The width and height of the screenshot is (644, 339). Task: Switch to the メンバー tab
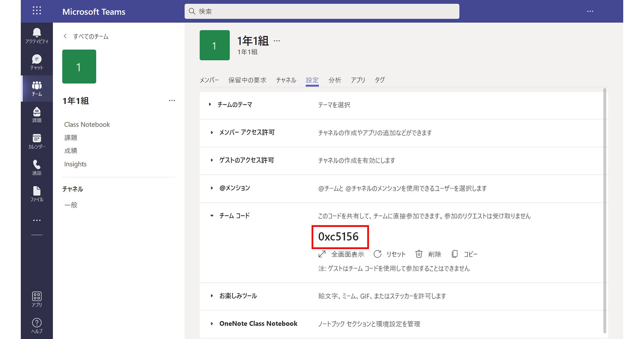coord(209,80)
